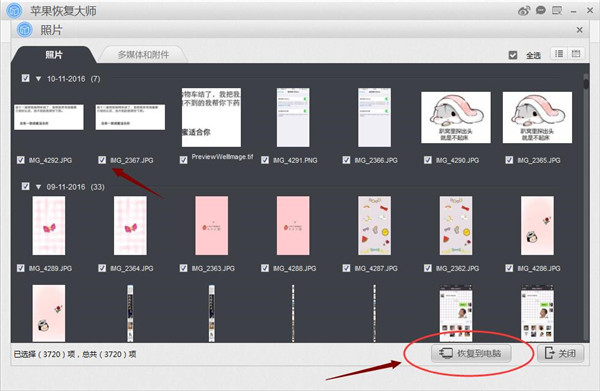This screenshot has width=600, height=391.
Task: Click the 照片 panel logo icon
Action: click(25, 29)
